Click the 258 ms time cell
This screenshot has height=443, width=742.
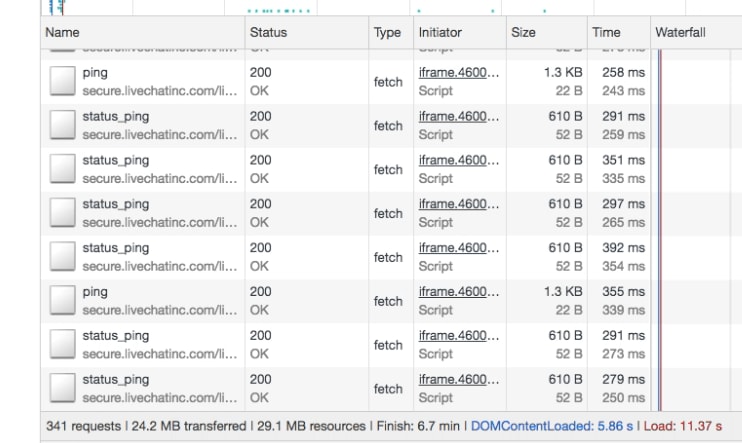coord(623,72)
